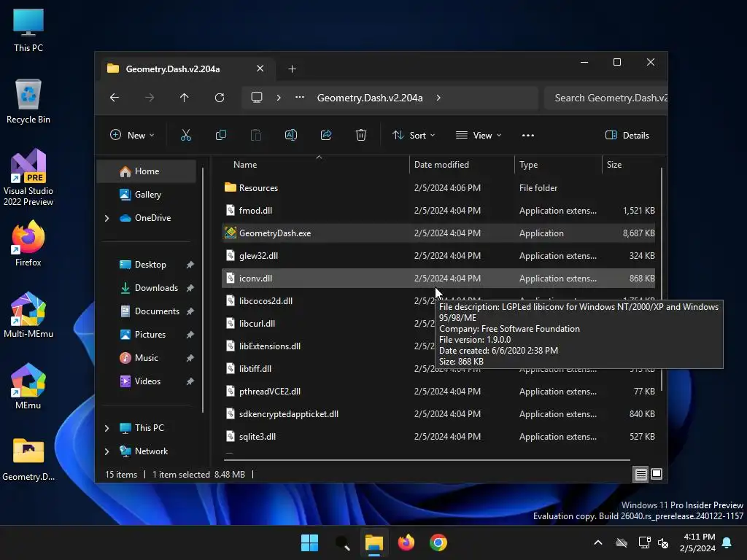Viewport: 747px width, 560px height.
Task: Go up one folder with the up arrow
Action: point(185,98)
